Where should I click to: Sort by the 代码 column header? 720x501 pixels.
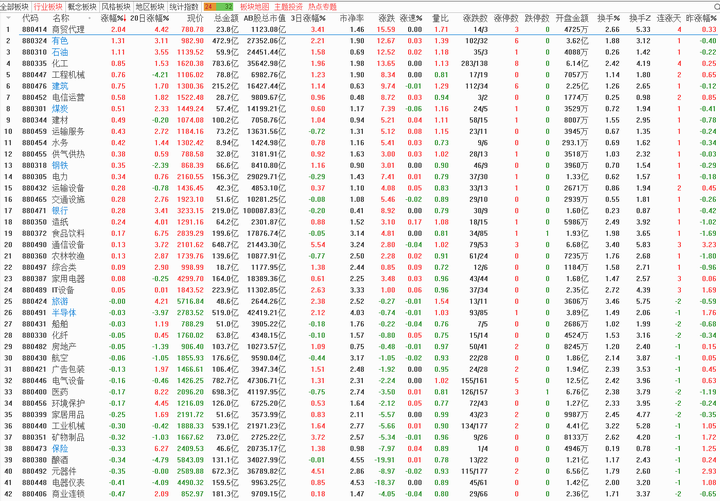click(x=30, y=18)
